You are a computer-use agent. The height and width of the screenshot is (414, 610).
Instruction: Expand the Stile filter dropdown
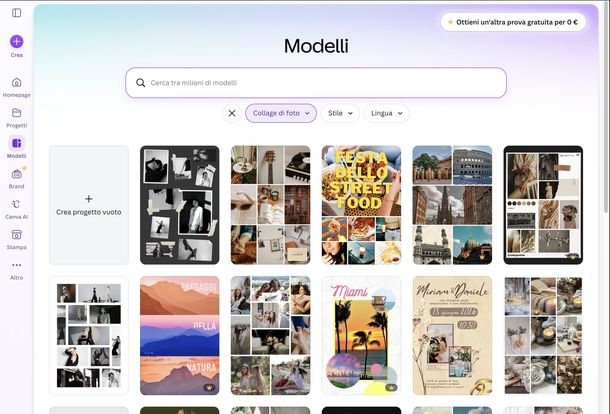click(340, 113)
